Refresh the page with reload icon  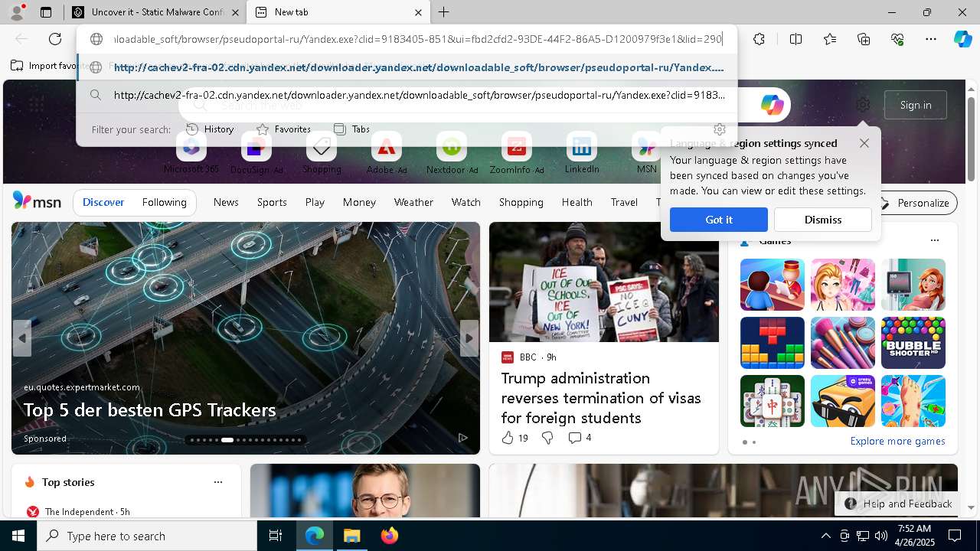click(x=55, y=39)
